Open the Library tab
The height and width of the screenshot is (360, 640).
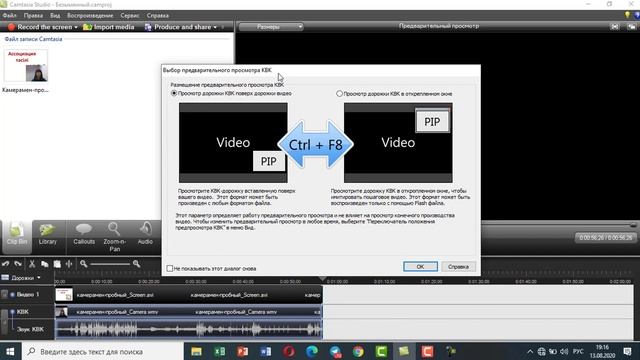coord(47,236)
